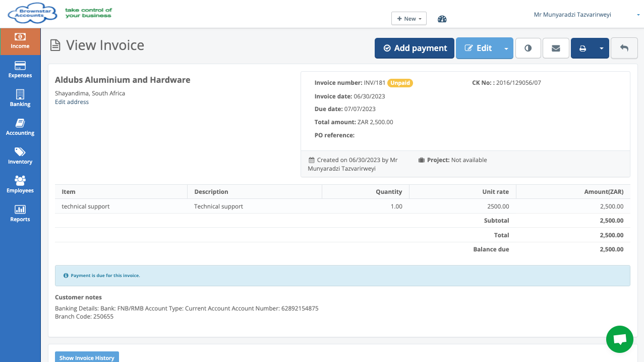Screen dimensions: 644x362
Task: Show Invoice History
Action: (x=87, y=357)
